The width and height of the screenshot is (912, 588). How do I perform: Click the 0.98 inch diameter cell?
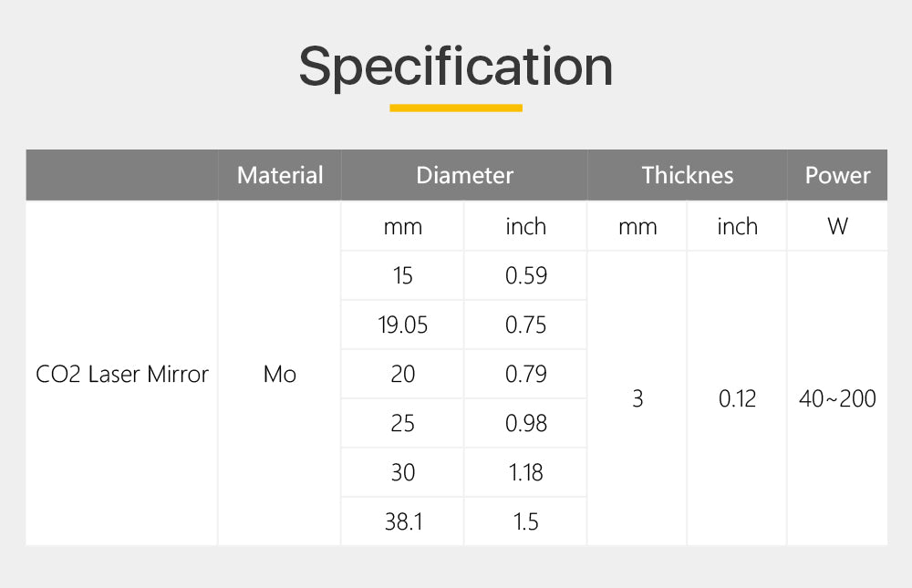(x=526, y=423)
